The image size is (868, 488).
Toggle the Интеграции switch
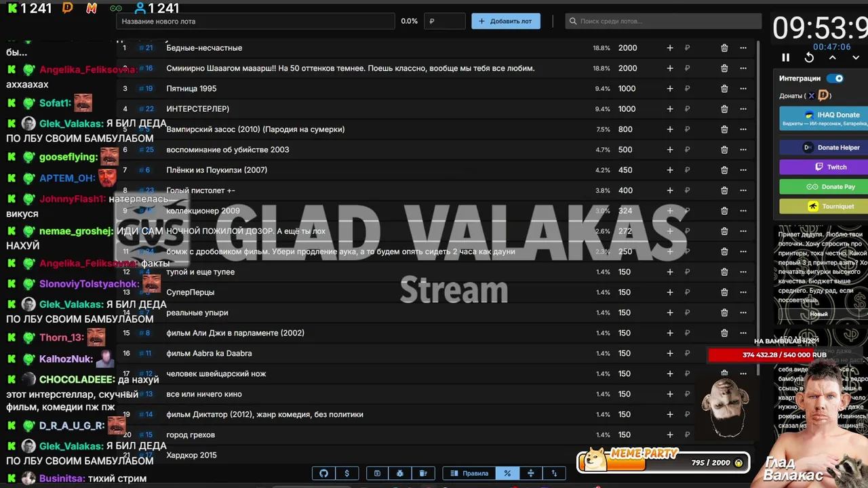click(x=835, y=79)
